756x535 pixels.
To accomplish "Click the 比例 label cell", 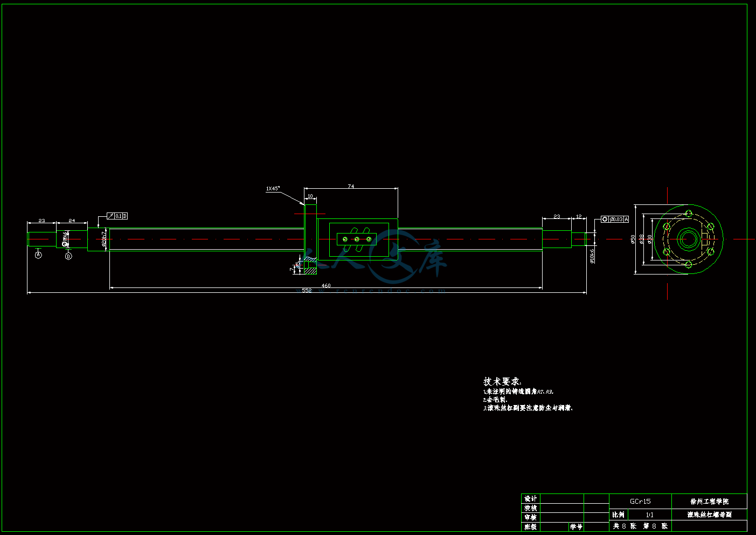I will point(619,515).
